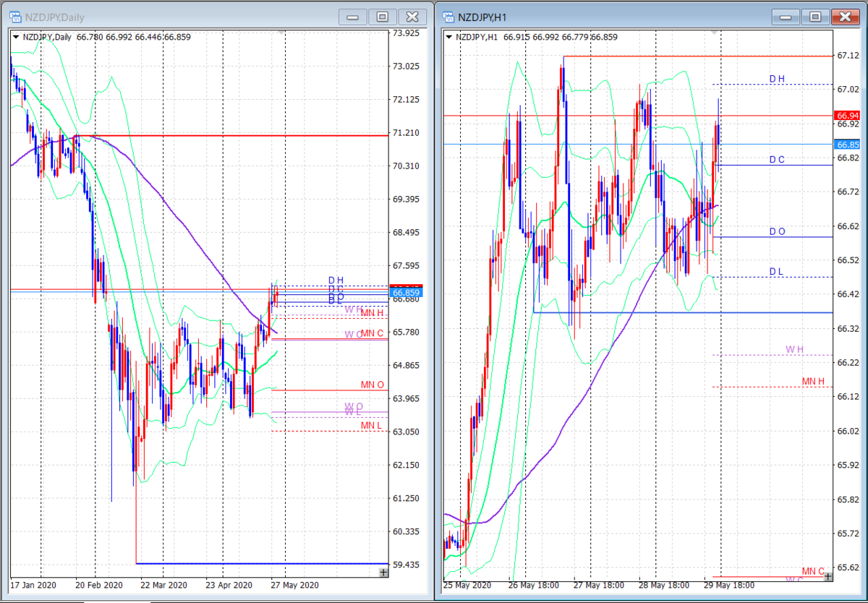Screen dimensions: 868x603
Task: Minimize the NZDJPY,H1 chart window
Action: 786,17
